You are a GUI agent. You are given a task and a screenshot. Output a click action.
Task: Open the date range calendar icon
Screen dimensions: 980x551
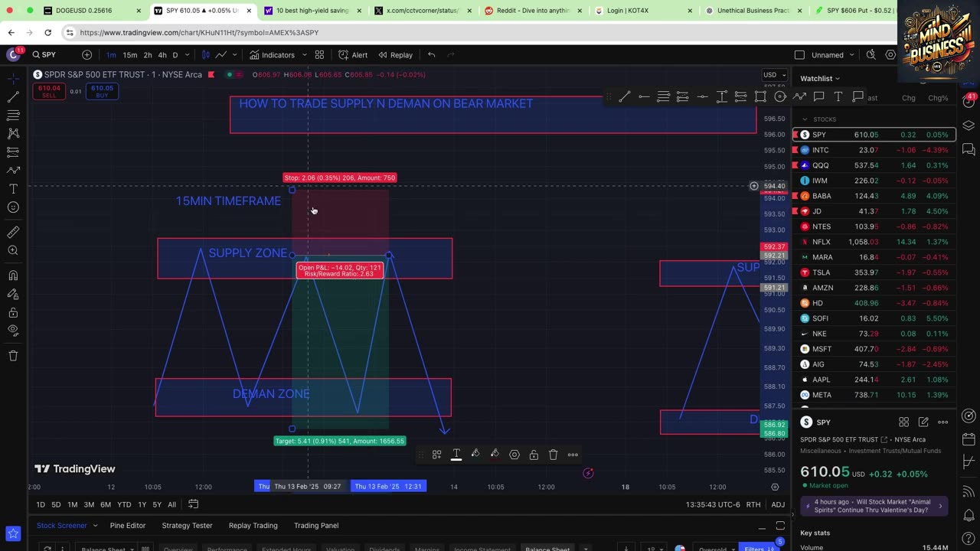(194, 504)
